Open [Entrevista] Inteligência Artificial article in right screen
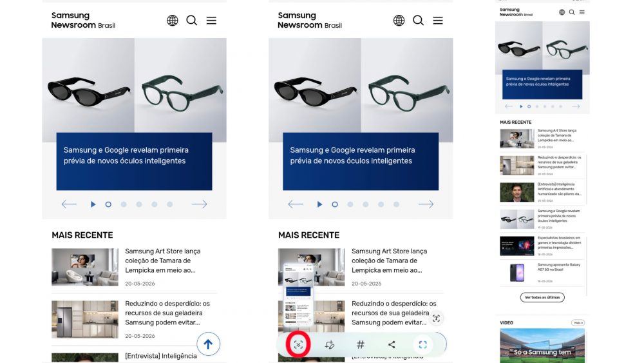Image resolution: width=644 pixels, height=363 pixels. [559, 189]
